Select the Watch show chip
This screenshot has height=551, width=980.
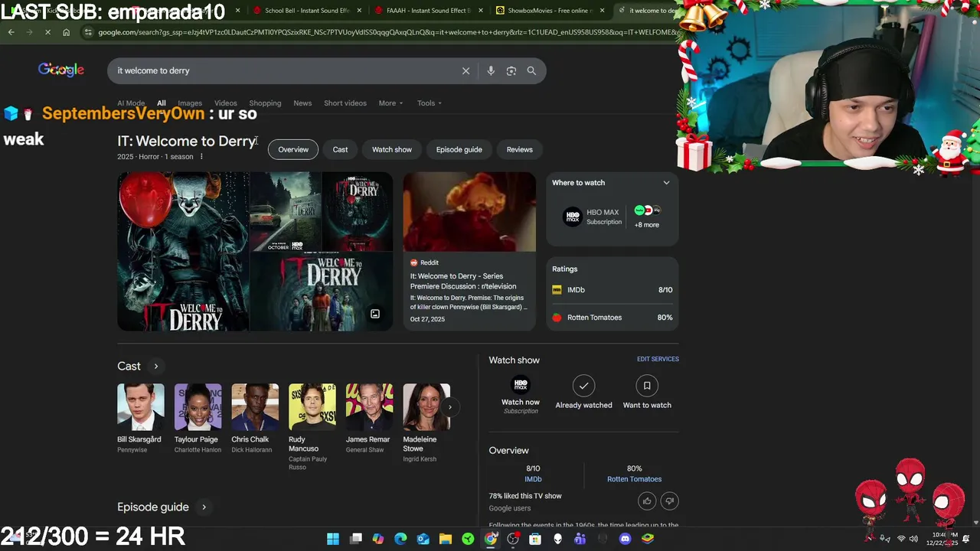(x=392, y=149)
